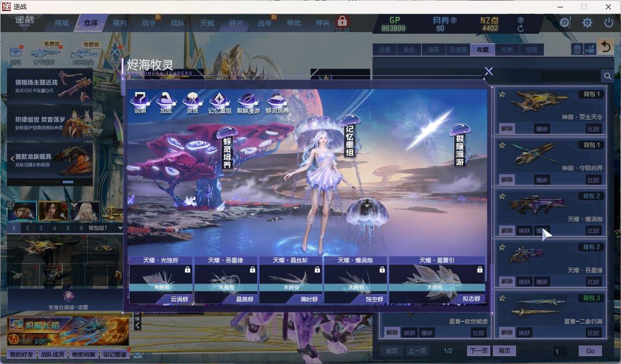The height and width of the screenshot is (364, 621).
Task: Click 换肤 on 天耀·吞星律
Action: tap(525, 282)
